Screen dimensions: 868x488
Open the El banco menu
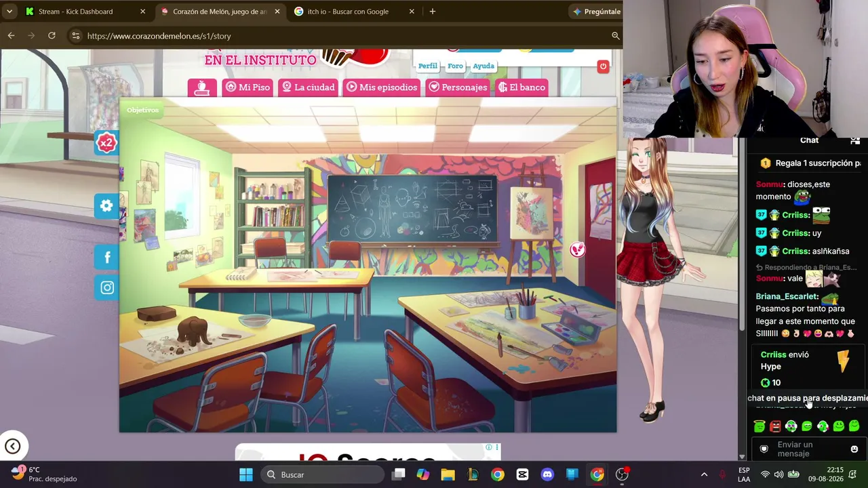point(521,87)
